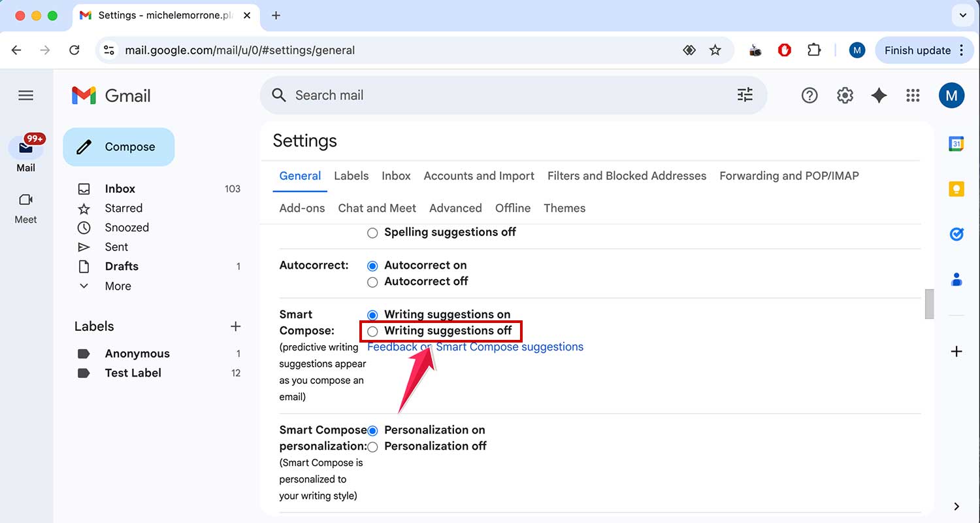Switch to the Forwarding and POP/IMAP tab
Image resolution: width=980 pixels, height=523 pixels.
(789, 175)
